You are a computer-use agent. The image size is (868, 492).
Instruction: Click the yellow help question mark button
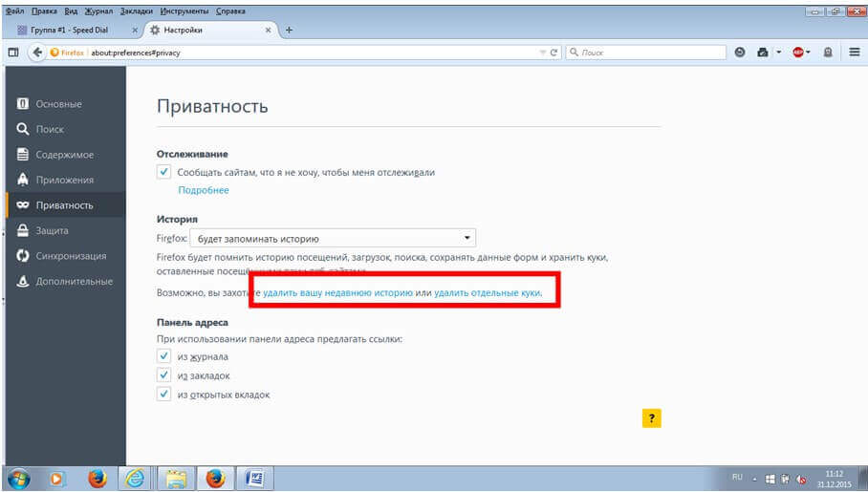(x=651, y=418)
